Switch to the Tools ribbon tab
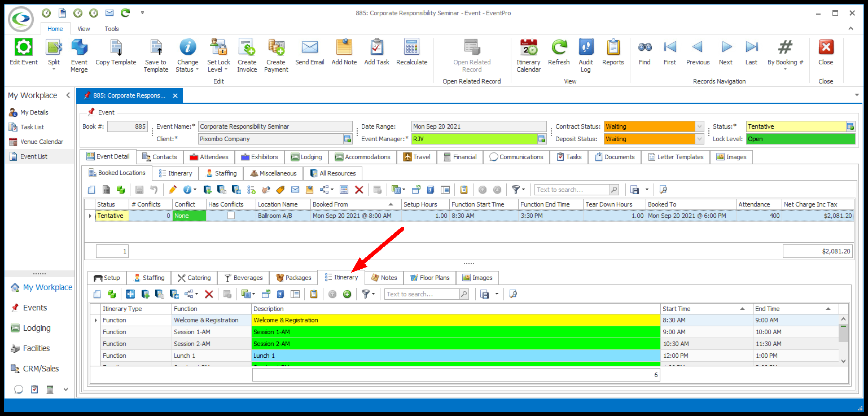The width and height of the screenshot is (868, 416). click(112, 29)
